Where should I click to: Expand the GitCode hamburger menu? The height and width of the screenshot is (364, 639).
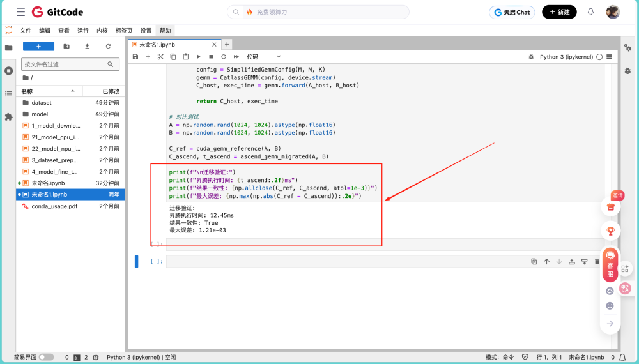[x=21, y=11]
